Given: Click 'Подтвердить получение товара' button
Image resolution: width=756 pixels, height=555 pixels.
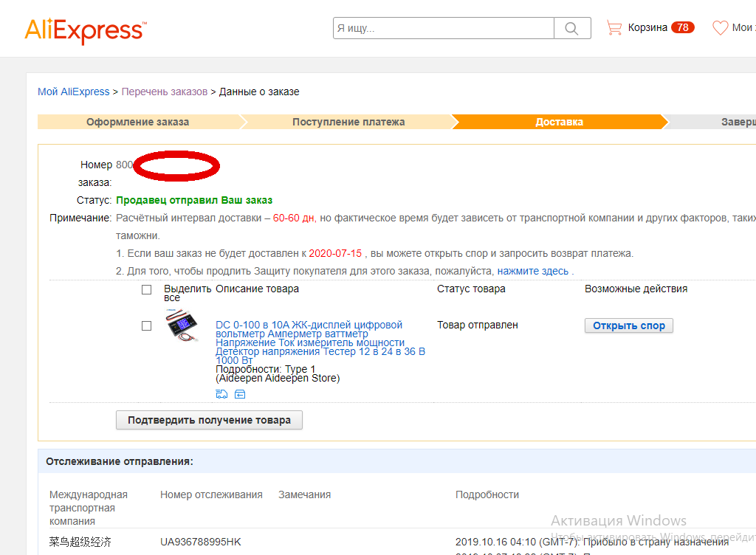Looking at the screenshot, I should click(x=209, y=420).
